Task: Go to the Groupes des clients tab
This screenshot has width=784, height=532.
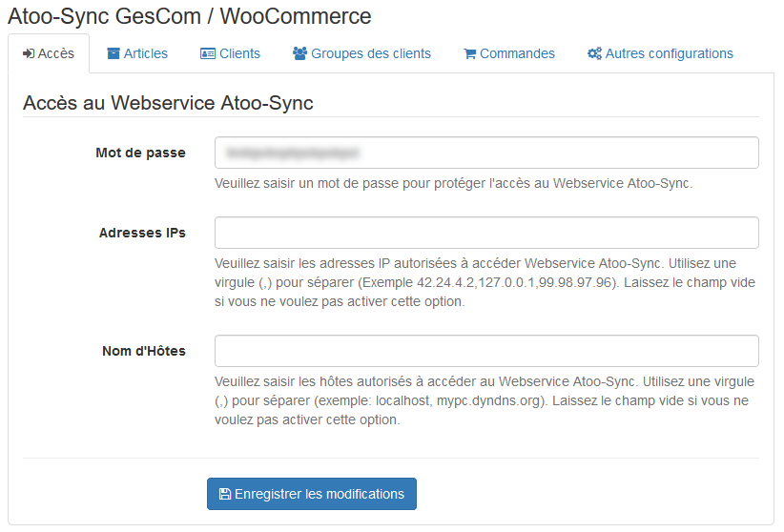Action: pos(361,53)
